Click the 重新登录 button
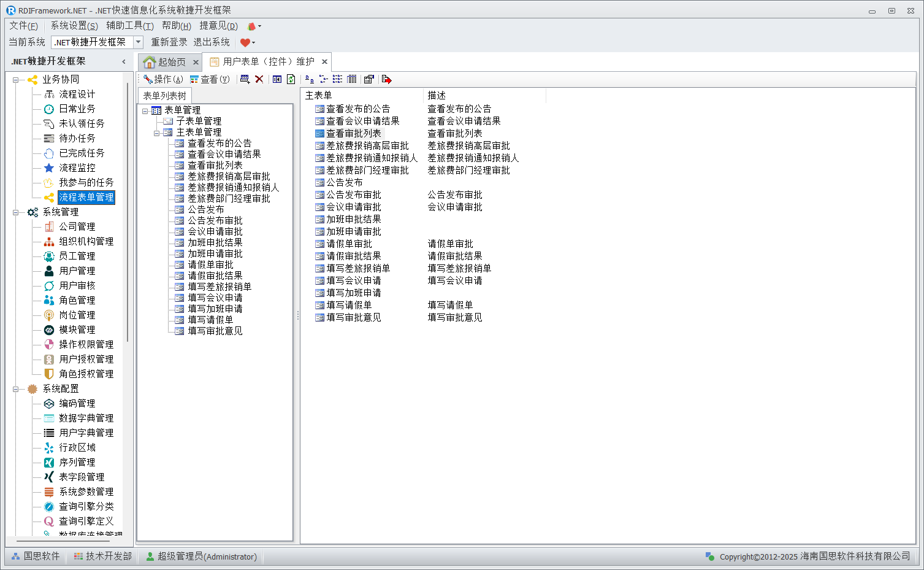 169,42
